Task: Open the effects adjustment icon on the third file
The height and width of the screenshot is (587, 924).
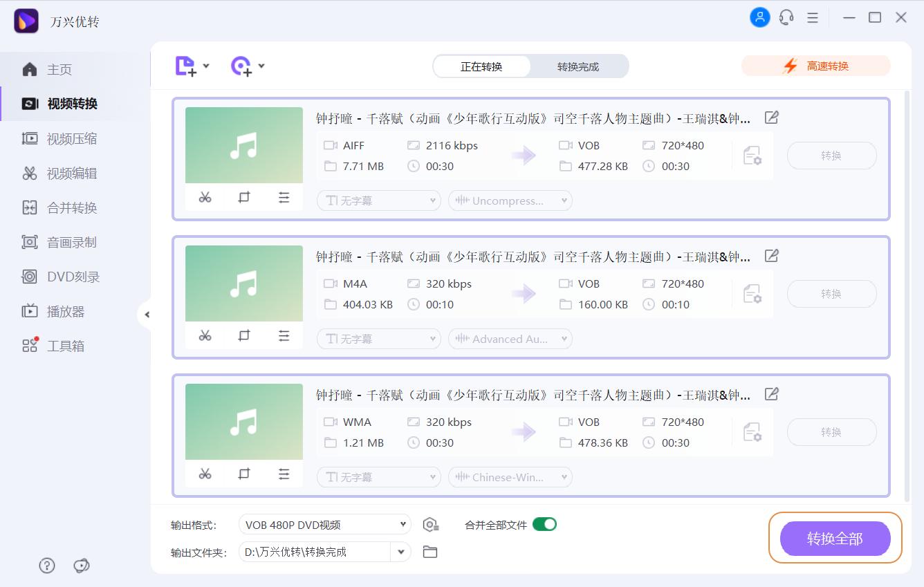Action: (284, 474)
